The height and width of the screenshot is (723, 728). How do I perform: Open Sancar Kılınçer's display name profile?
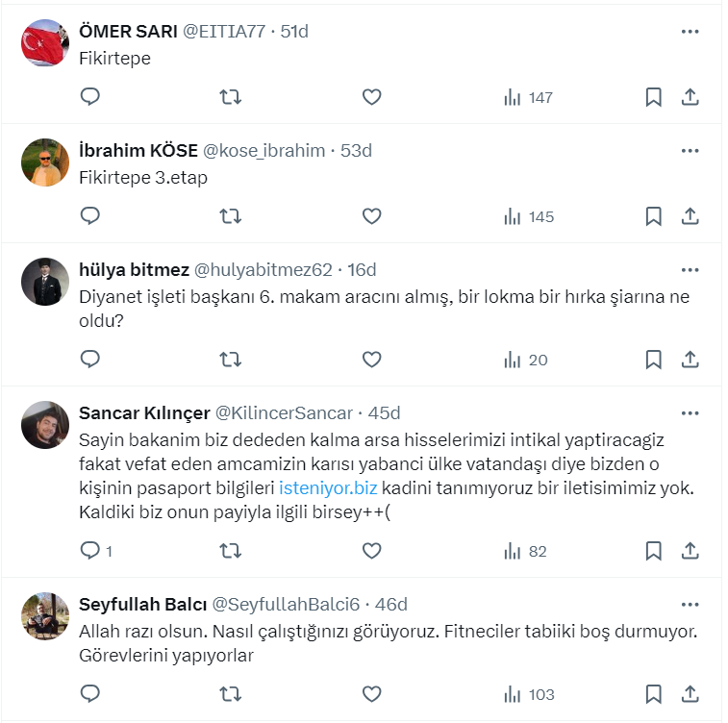144,413
